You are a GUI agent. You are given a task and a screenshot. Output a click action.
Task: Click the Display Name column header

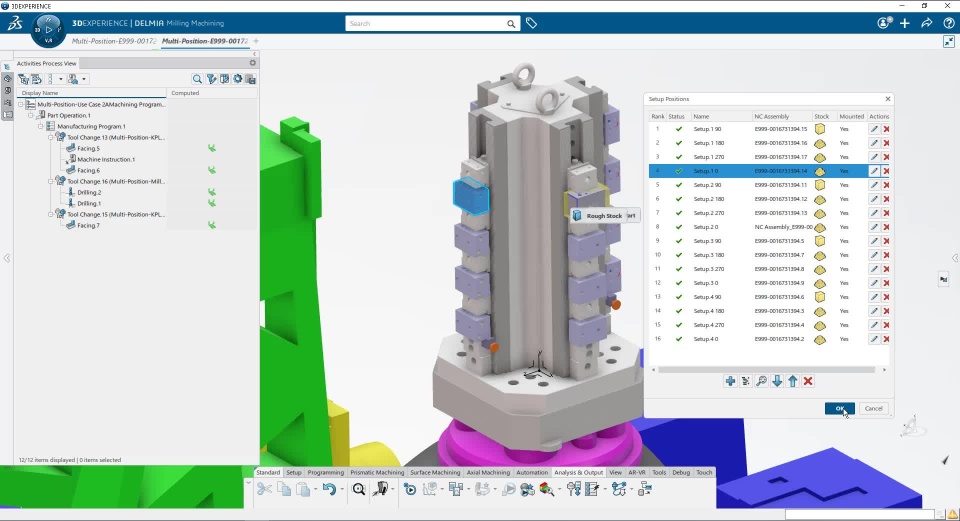coord(91,93)
